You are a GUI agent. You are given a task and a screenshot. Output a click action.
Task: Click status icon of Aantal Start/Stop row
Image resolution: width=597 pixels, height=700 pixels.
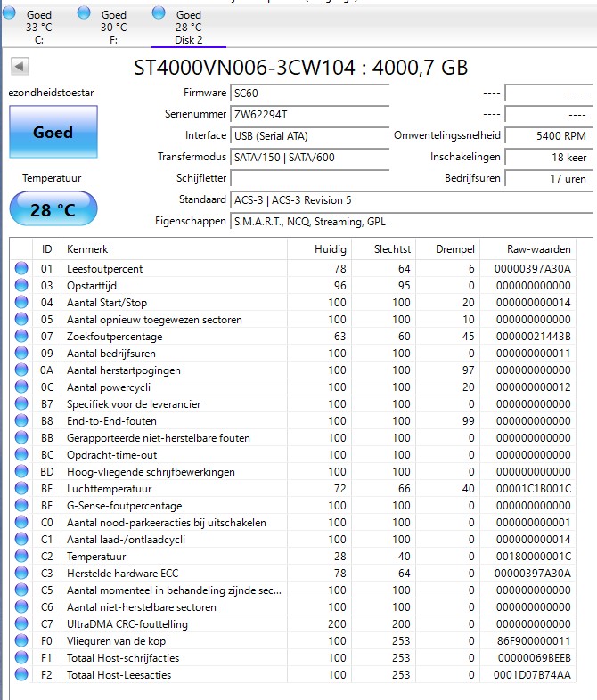tap(21, 302)
